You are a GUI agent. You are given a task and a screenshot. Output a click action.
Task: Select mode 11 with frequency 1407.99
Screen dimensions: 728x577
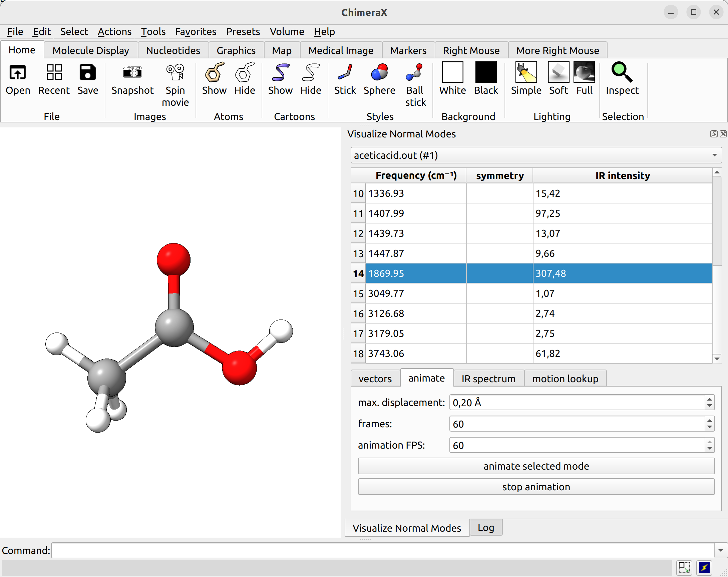[x=531, y=213]
